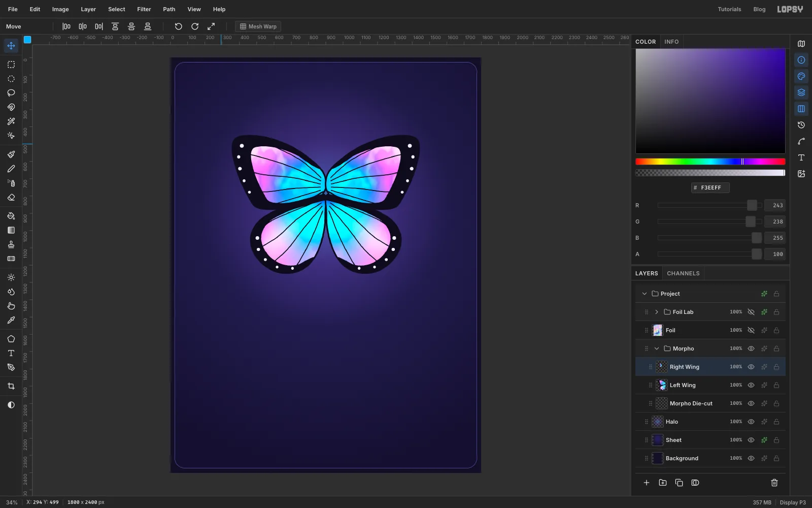Adjust the R channel slider
This screenshot has width=812, height=508.
point(709,205)
